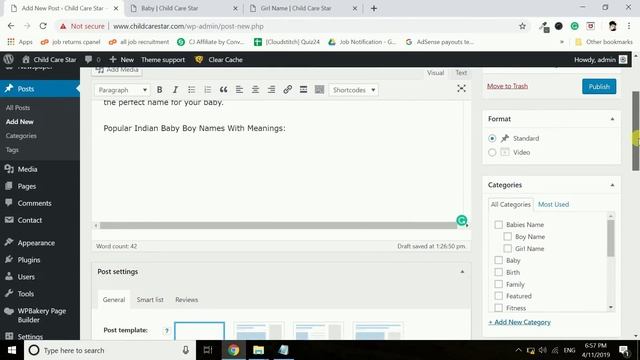Check the Birth category
The height and width of the screenshot is (360, 640).
[x=498, y=272]
